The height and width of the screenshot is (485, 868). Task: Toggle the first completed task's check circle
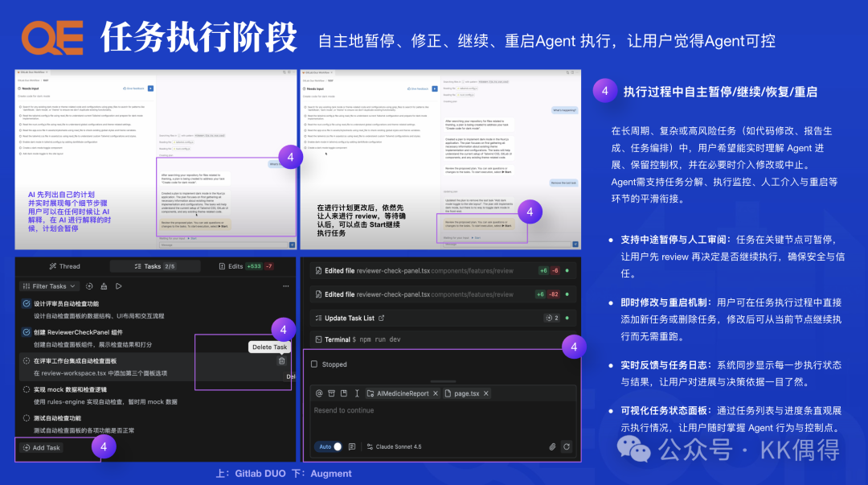point(27,303)
